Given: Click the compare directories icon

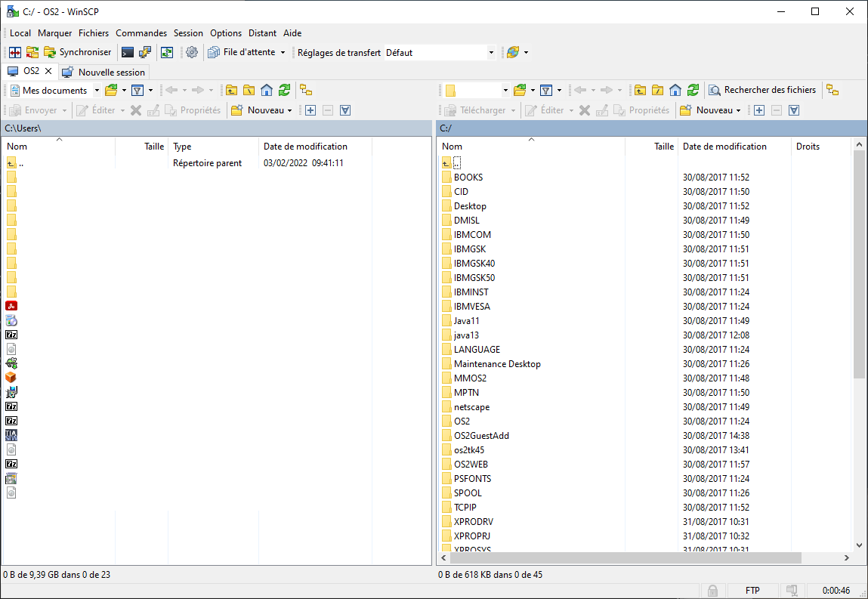Looking at the screenshot, I should click(x=14, y=52).
